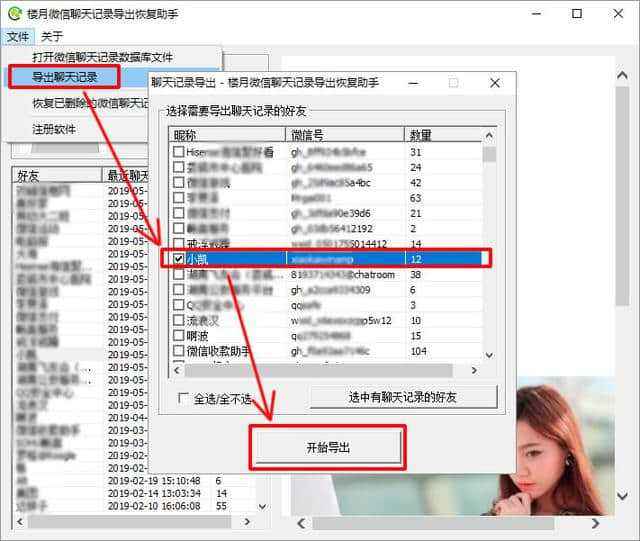This screenshot has height=541, width=640.
Task: Open the 关于 menu
Action: (x=51, y=36)
